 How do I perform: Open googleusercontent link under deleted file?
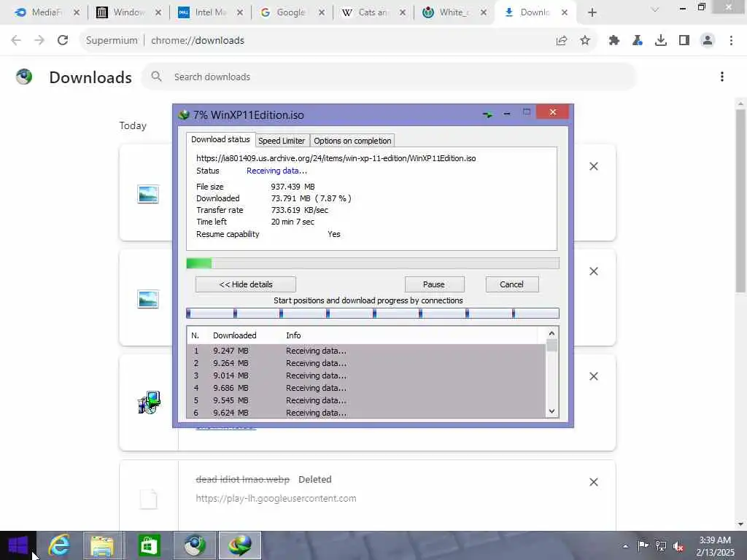click(x=276, y=498)
